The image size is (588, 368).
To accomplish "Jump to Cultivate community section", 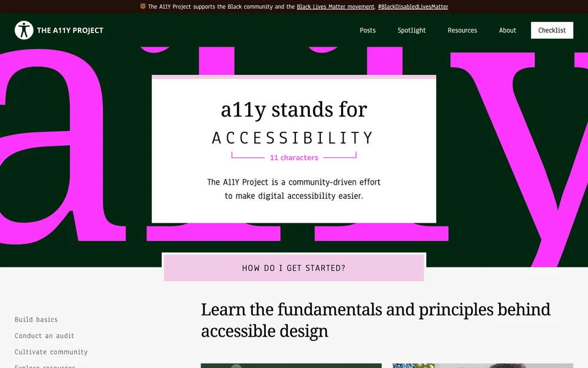I will 51,352.
